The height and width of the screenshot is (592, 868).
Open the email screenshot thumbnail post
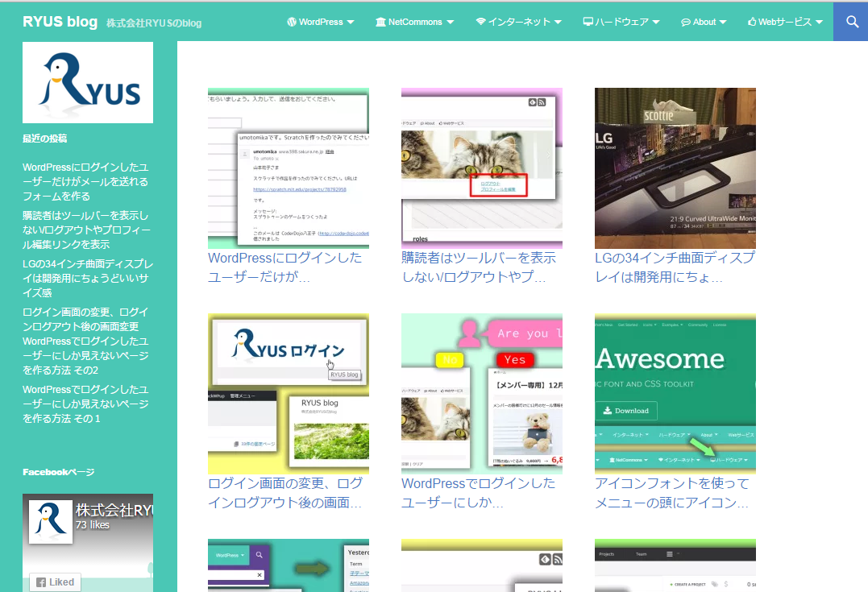coord(289,168)
